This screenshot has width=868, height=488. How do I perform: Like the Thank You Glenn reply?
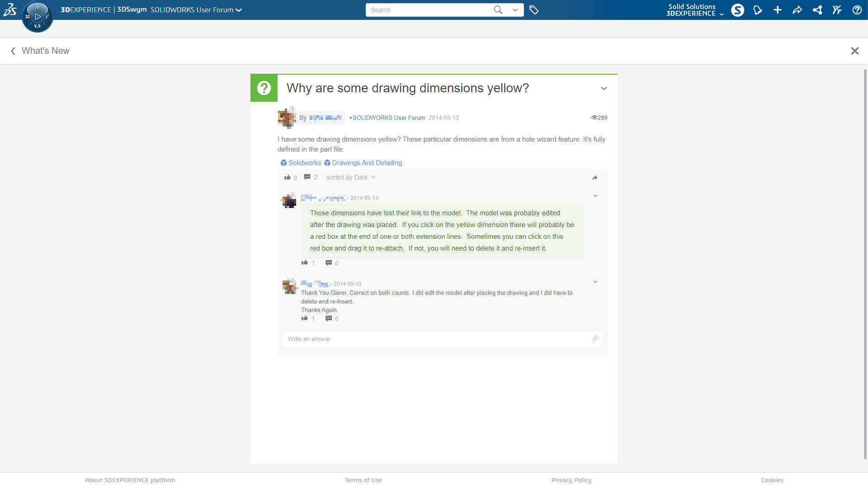(305, 318)
